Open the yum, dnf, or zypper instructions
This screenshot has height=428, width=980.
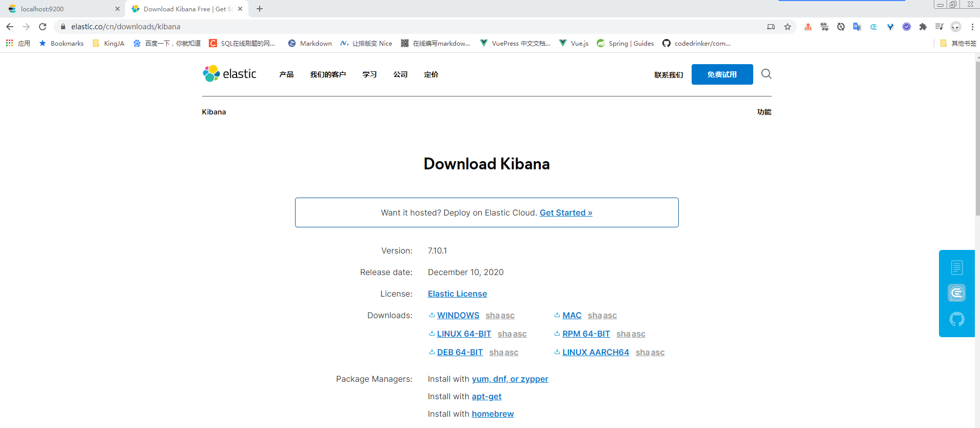510,379
